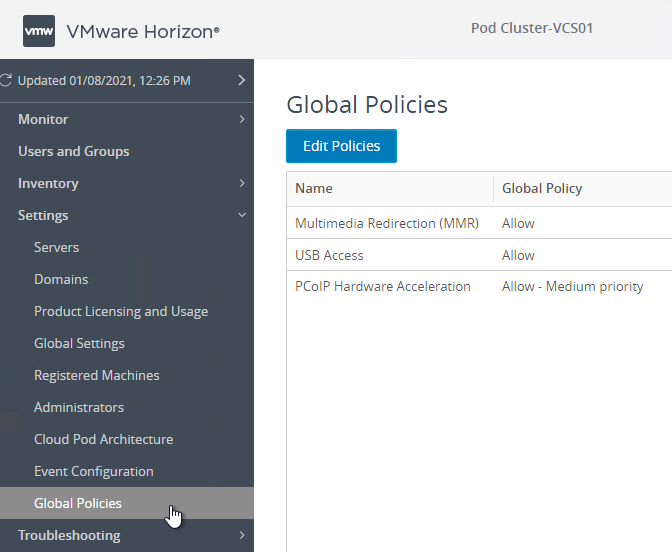Open Users and Groups page
This screenshot has width=672, height=552.
pos(74,151)
